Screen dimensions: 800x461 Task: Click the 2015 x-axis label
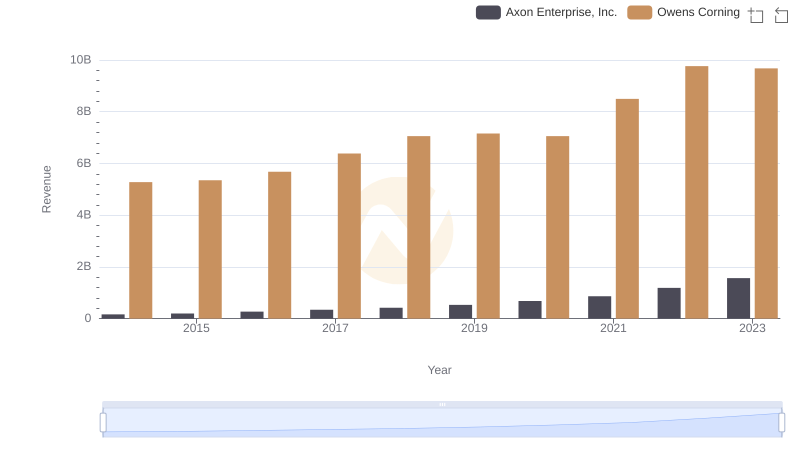point(196,328)
